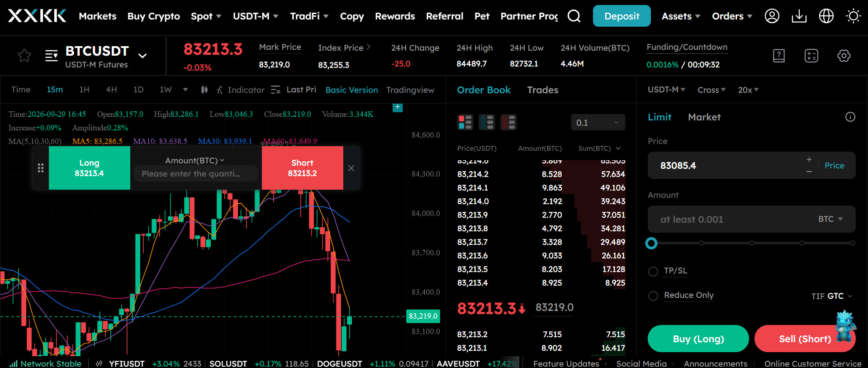Open the Buy Crypto menu
Screen dimensions: 868x368
(153, 16)
